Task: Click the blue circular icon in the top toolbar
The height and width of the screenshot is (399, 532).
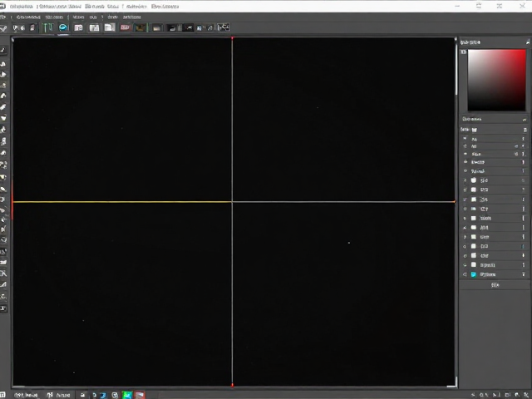Action: click(x=63, y=27)
